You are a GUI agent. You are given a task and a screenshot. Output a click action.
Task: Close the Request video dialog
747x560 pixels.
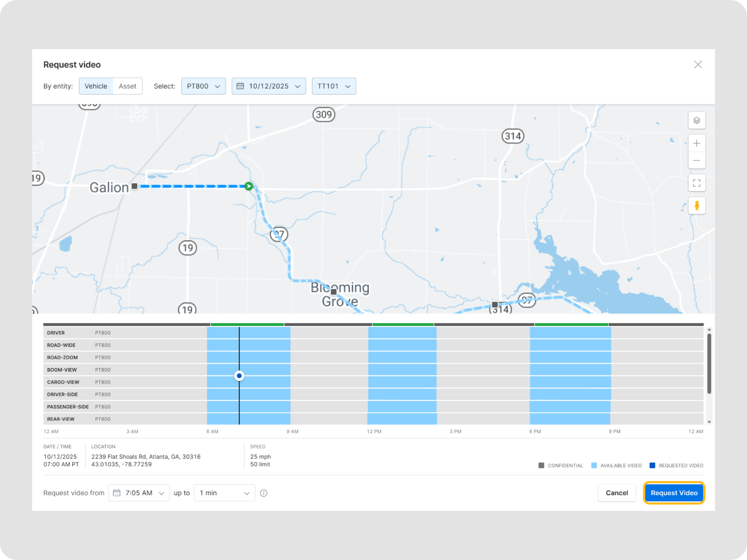[698, 64]
